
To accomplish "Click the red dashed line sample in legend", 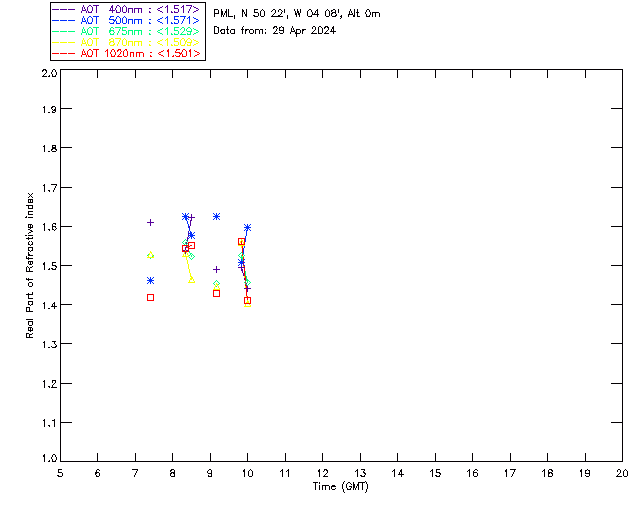I will coord(64,53).
